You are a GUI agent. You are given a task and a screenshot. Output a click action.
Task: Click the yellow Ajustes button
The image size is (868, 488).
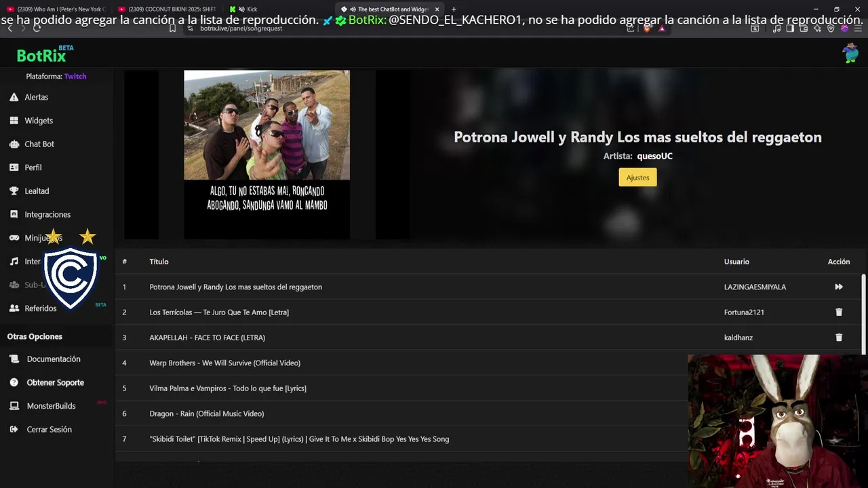pyautogui.click(x=637, y=177)
